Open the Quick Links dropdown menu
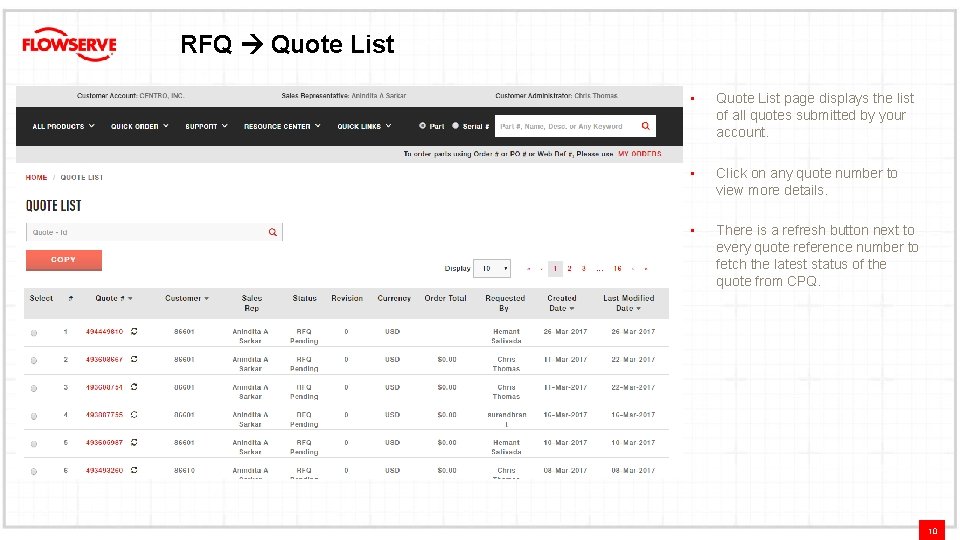 coord(364,126)
